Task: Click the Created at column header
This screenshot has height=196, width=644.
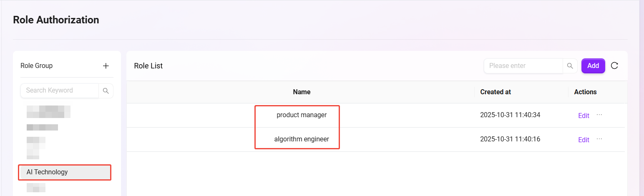Action: click(x=496, y=92)
